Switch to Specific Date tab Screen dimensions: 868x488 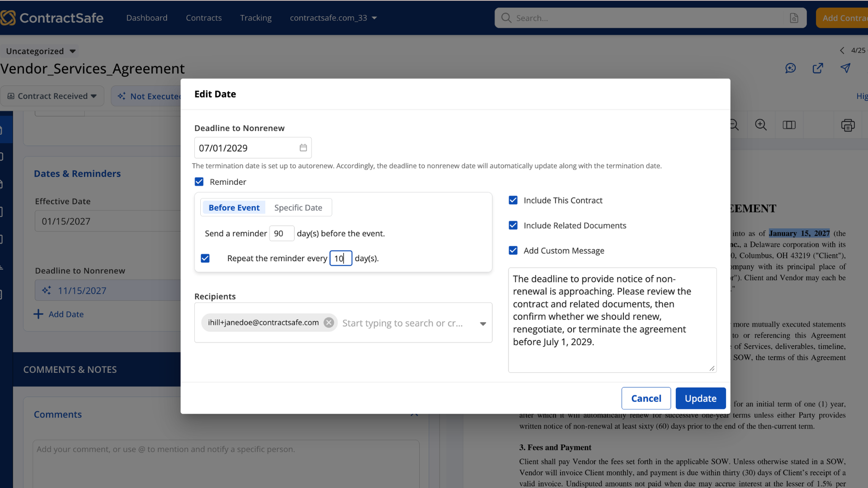click(x=298, y=207)
